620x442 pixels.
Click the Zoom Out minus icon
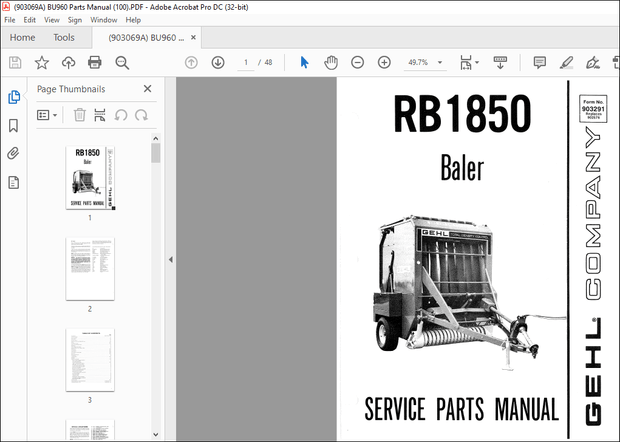(357, 62)
